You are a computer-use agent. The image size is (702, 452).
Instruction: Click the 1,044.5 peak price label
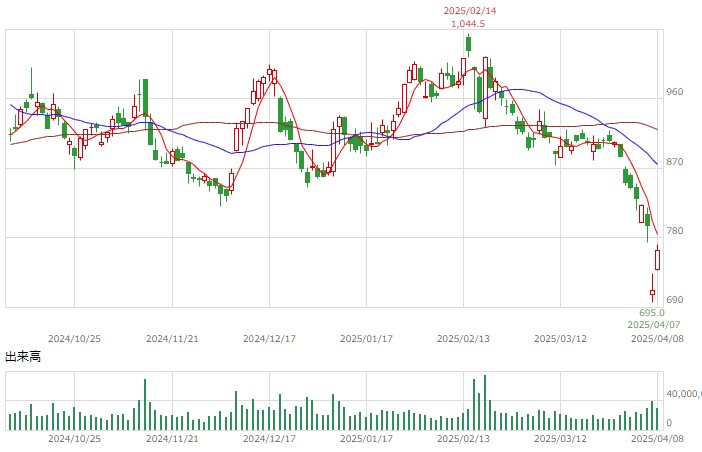click(468, 24)
